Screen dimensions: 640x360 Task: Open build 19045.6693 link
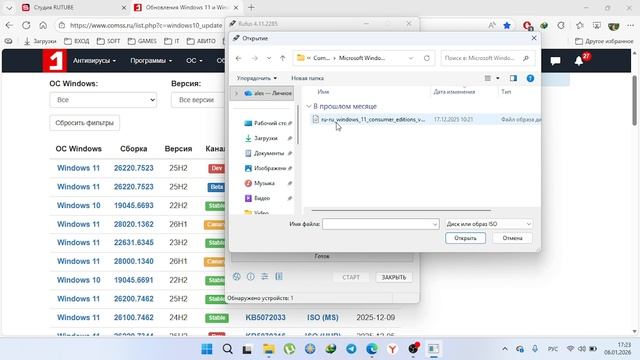133,206
